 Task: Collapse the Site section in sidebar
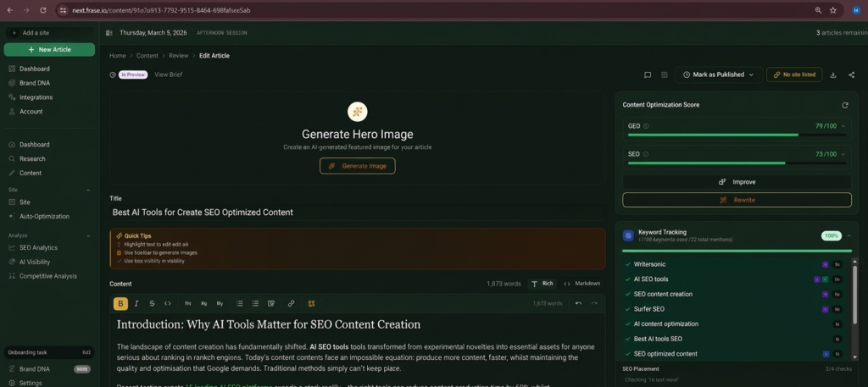point(88,191)
